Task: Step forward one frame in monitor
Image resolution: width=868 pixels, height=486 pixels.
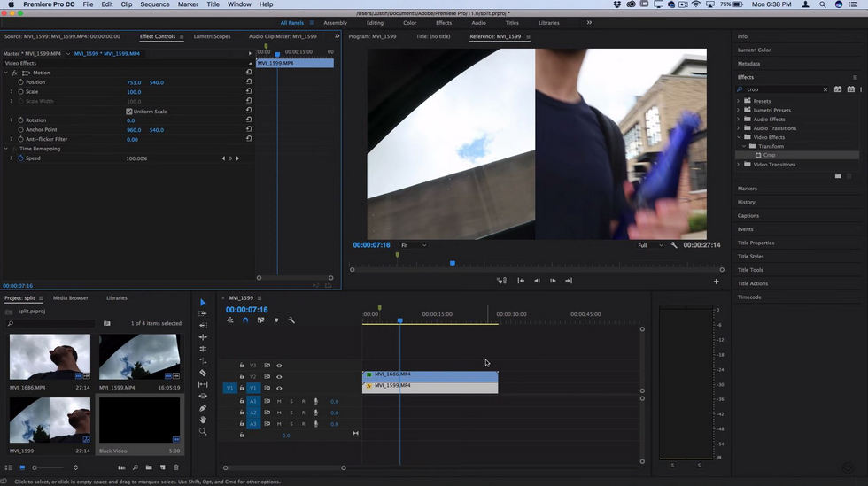Action: click(x=553, y=281)
